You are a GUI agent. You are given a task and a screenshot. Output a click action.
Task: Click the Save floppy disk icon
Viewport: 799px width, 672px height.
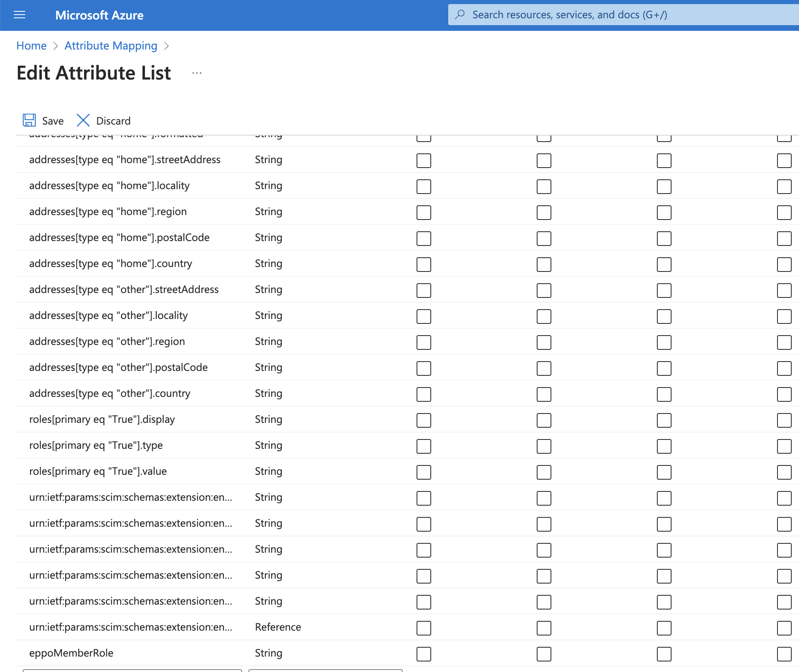(x=29, y=121)
